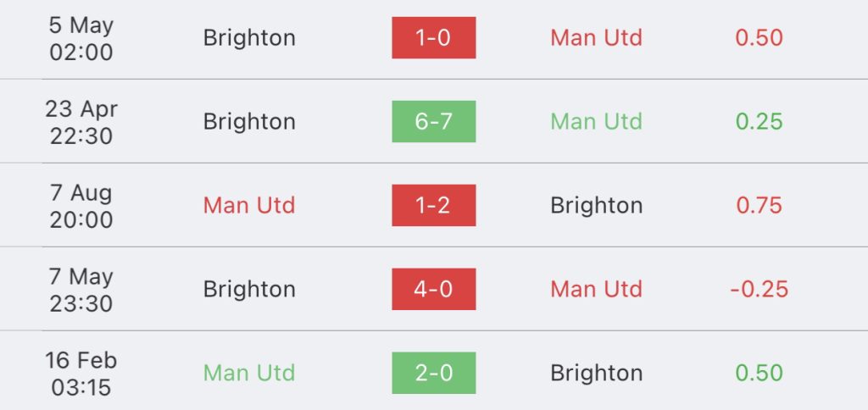The width and height of the screenshot is (868, 410).
Task: Click Brighton in the 7 May match
Action: pos(249,290)
